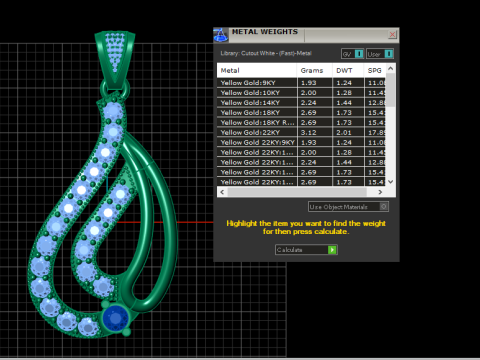Click SPG value for Yellow Gold:22KY
480x360 pixels.
[x=376, y=132]
